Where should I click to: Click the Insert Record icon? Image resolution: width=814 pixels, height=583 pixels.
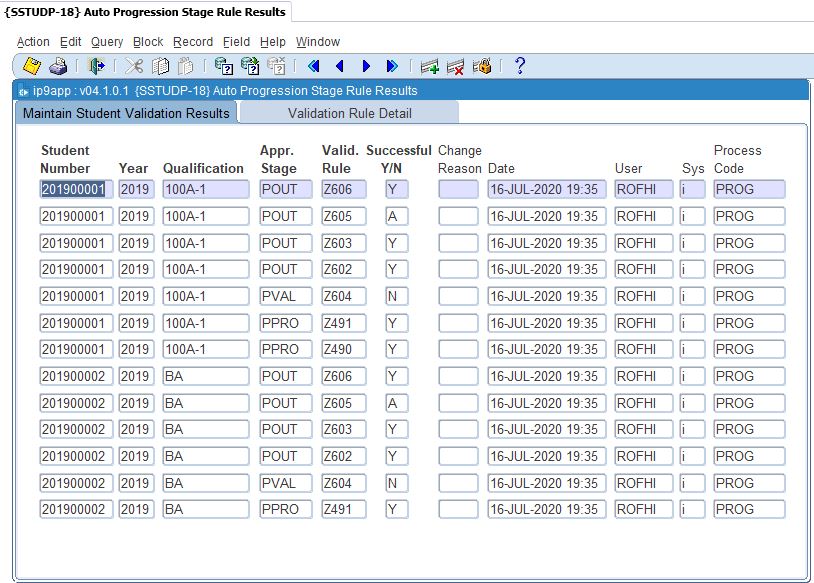click(430, 67)
